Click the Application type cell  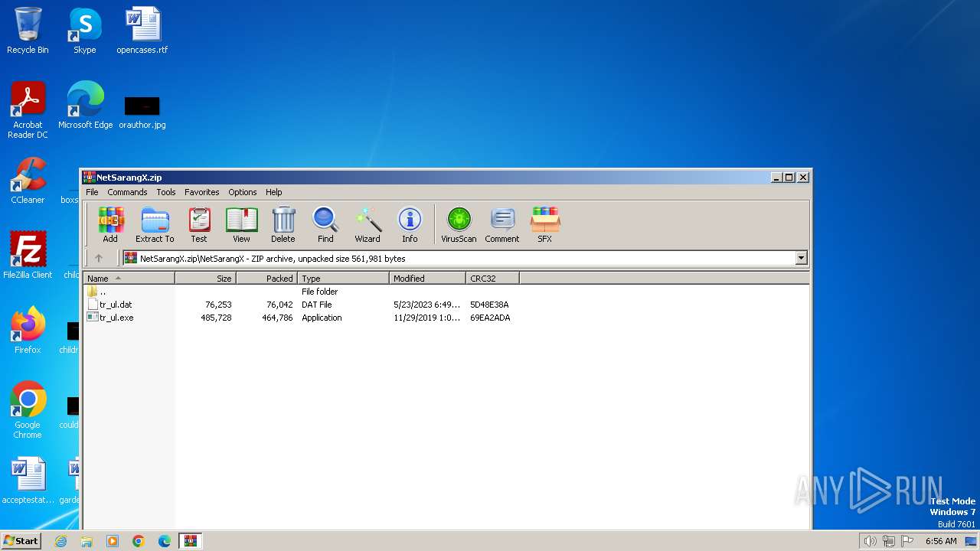pos(322,318)
